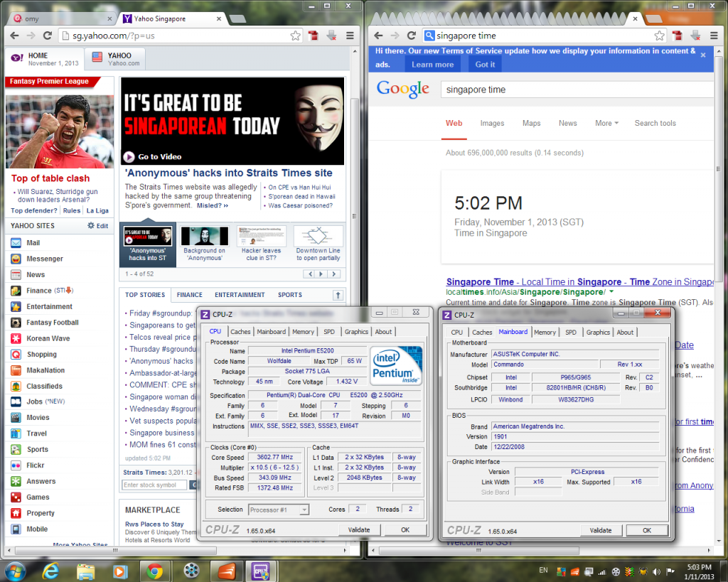Image resolution: width=728 pixels, height=582 pixels.
Task: Launch Internet Explorer from the taskbar
Action: tap(50, 570)
